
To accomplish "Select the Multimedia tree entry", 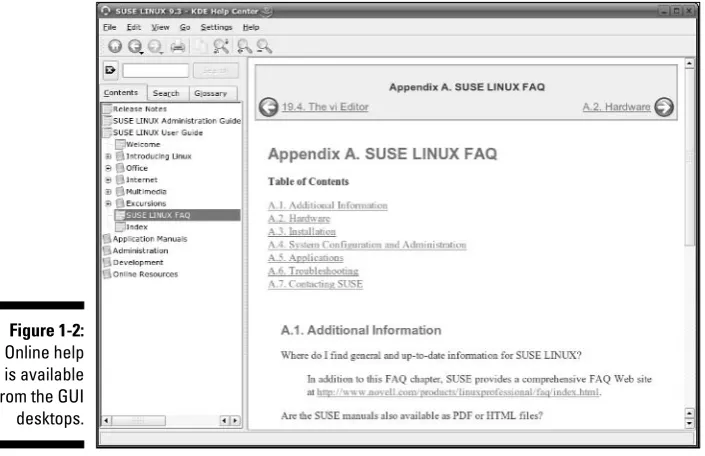I will coord(146,192).
